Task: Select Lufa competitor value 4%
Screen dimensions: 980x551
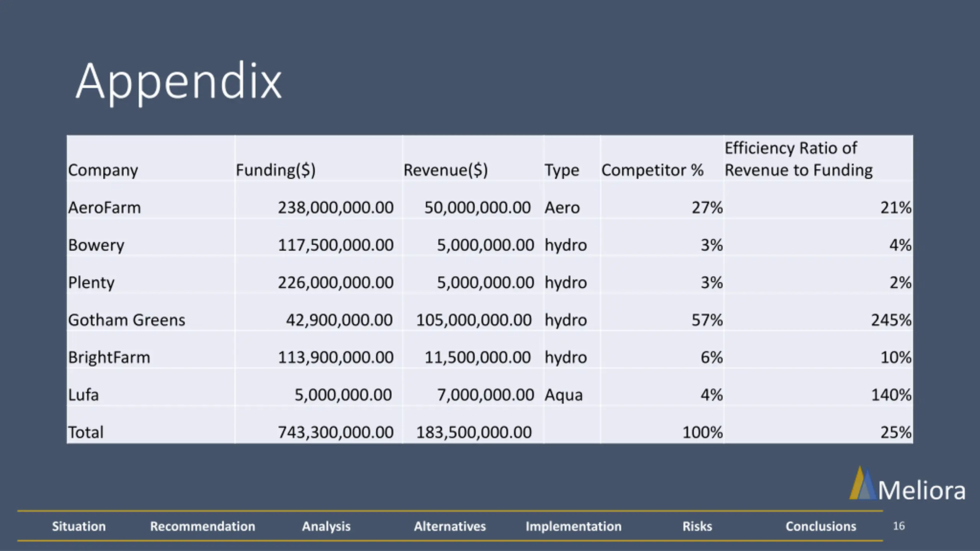Action: point(712,395)
